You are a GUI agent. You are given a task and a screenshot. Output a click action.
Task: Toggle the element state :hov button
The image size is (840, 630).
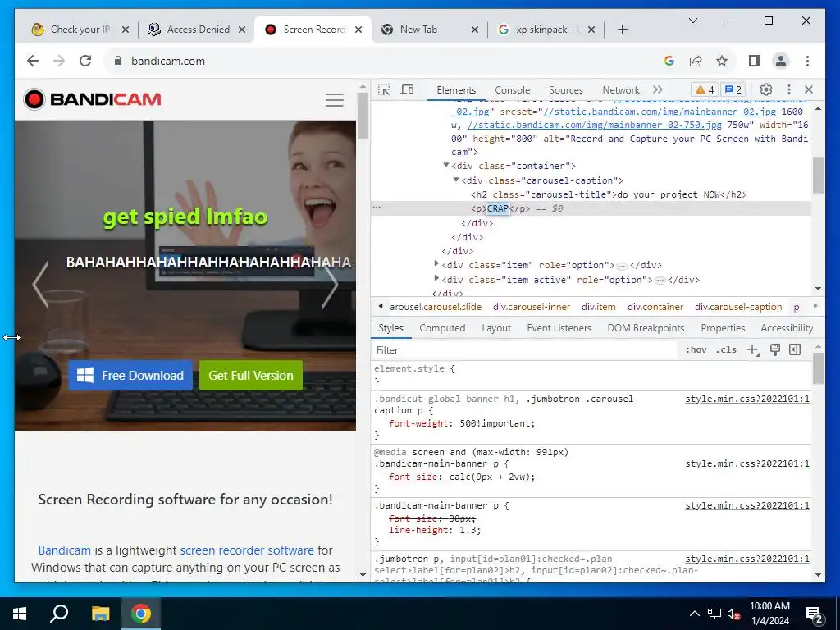[x=696, y=349]
